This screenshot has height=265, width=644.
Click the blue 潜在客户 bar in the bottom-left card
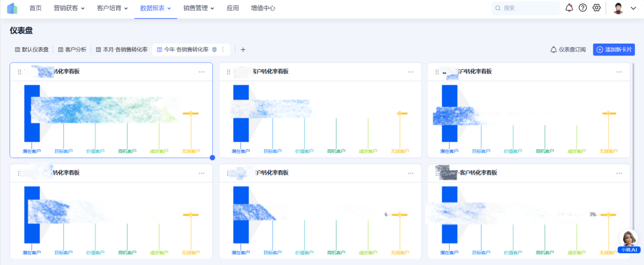click(x=32, y=215)
